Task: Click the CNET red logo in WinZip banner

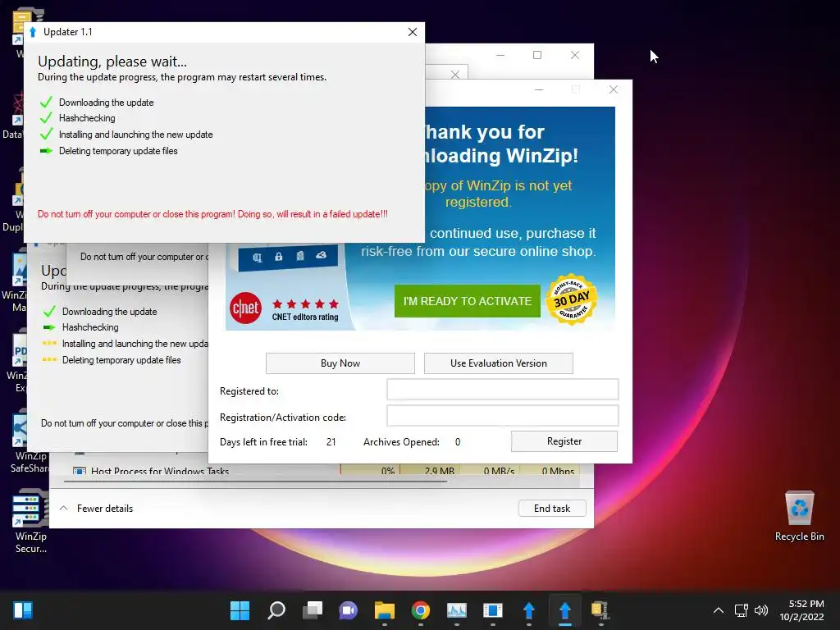Action: pyautogui.click(x=245, y=308)
